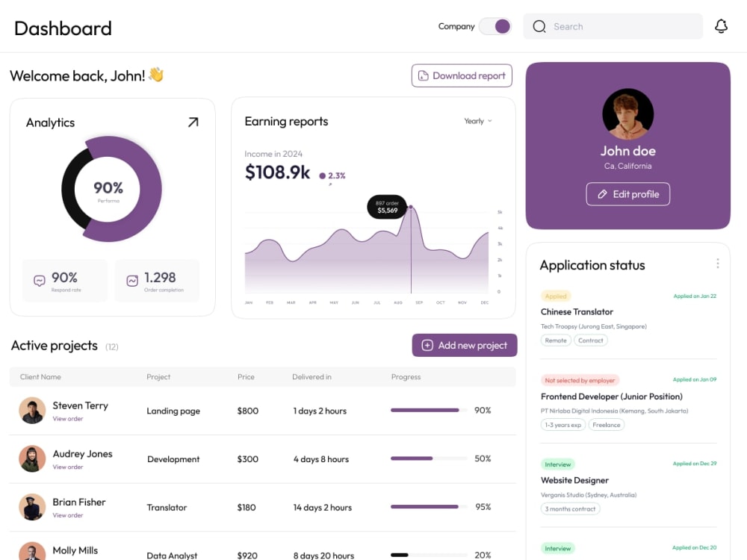Click the 1-3 years exp tag
This screenshot has height=560, width=747.
563,425
